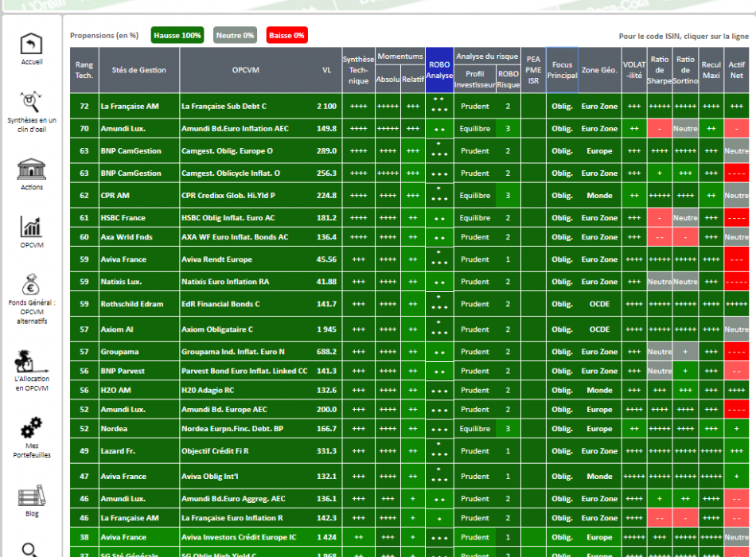The height and width of the screenshot is (557, 756).
Task: Click the Ratio de Sharpe column header
Action: coord(660,70)
